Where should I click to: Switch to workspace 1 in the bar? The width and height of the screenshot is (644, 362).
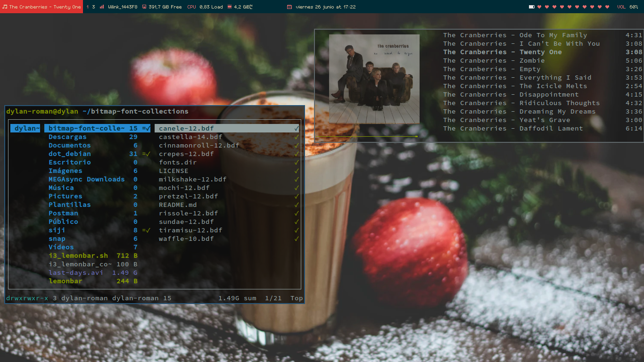click(x=88, y=7)
